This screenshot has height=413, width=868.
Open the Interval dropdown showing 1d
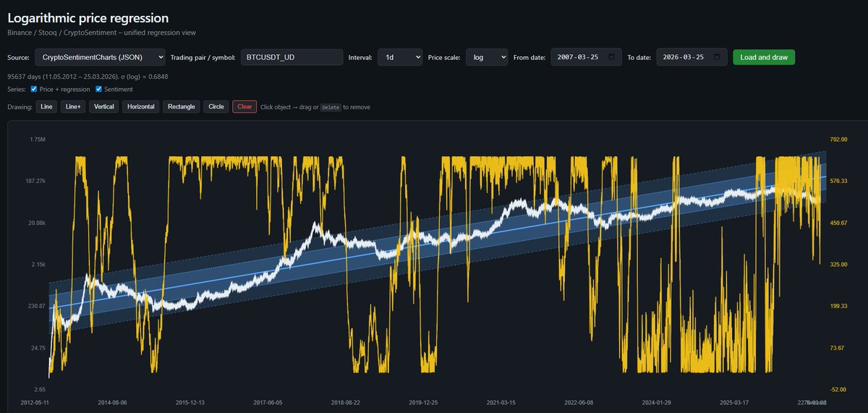click(400, 57)
